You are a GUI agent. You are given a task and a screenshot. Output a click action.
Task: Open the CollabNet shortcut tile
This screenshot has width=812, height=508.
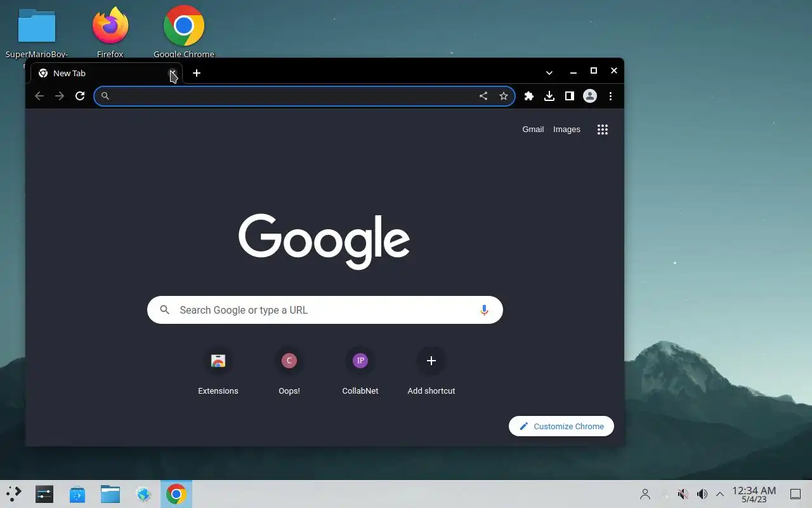[x=360, y=371]
